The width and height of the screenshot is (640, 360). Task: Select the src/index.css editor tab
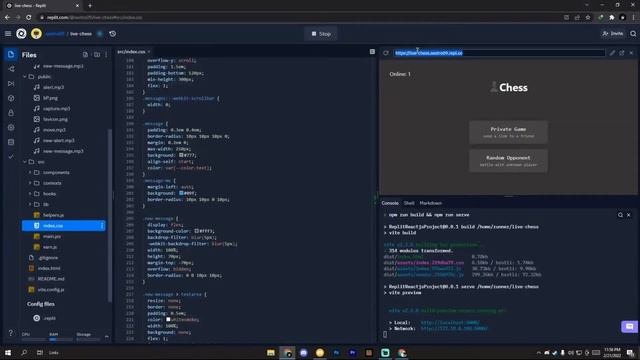(x=131, y=52)
